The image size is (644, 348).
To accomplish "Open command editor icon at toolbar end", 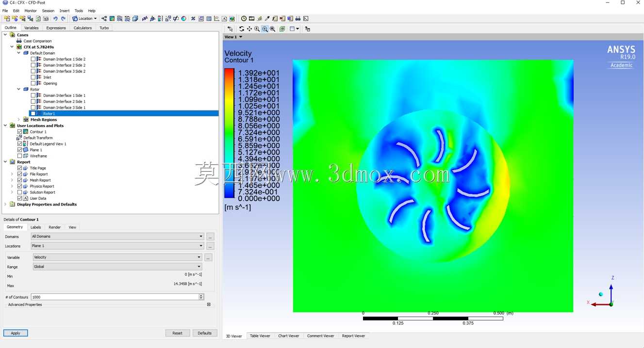I will 306,18.
